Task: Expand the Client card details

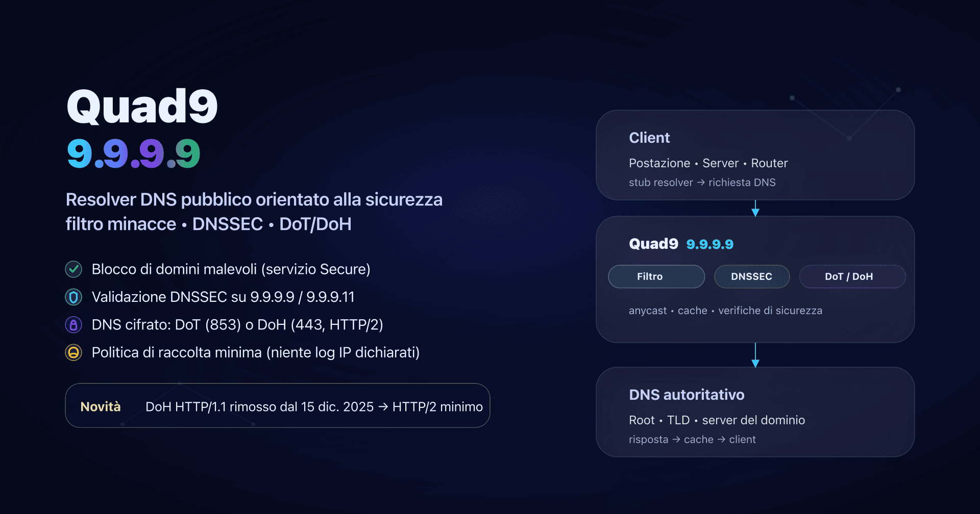Action: (x=755, y=155)
